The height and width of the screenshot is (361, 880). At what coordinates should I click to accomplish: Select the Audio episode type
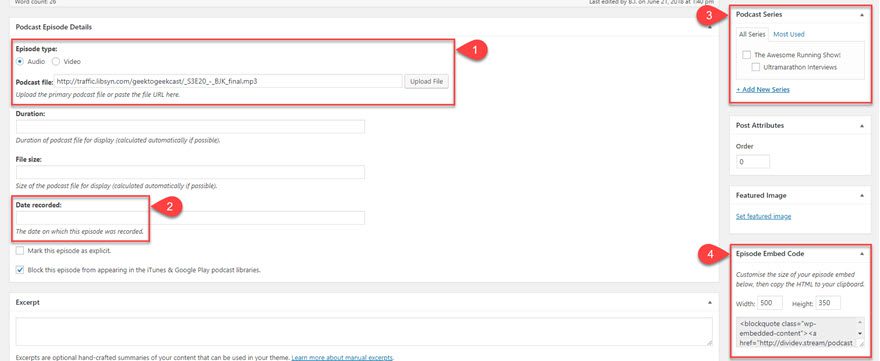(x=20, y=61)
